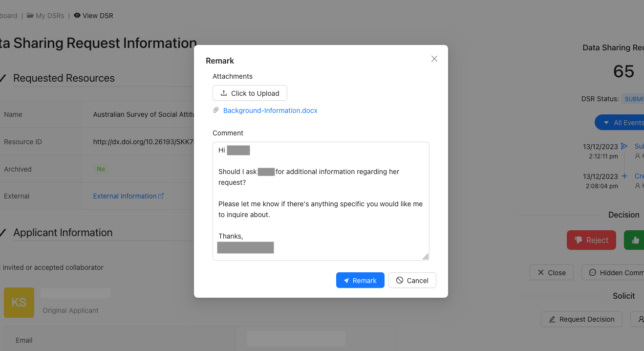Click the speech bubble icon on Hidden Comment

pos(593,273)
